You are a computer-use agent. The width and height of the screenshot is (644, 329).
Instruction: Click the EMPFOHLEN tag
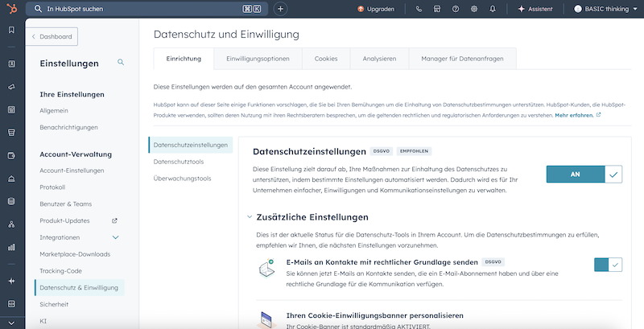tap(414, 151)
